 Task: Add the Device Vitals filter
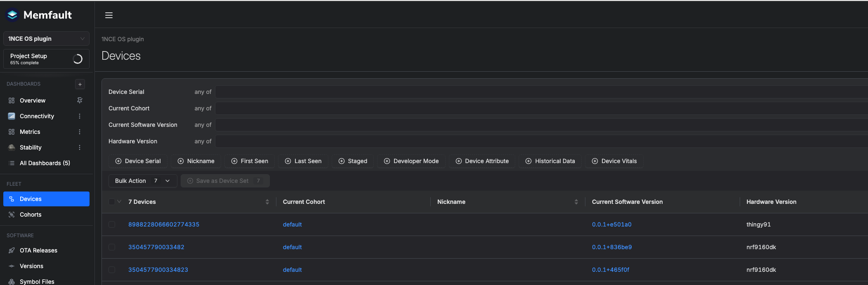(614, 161)
